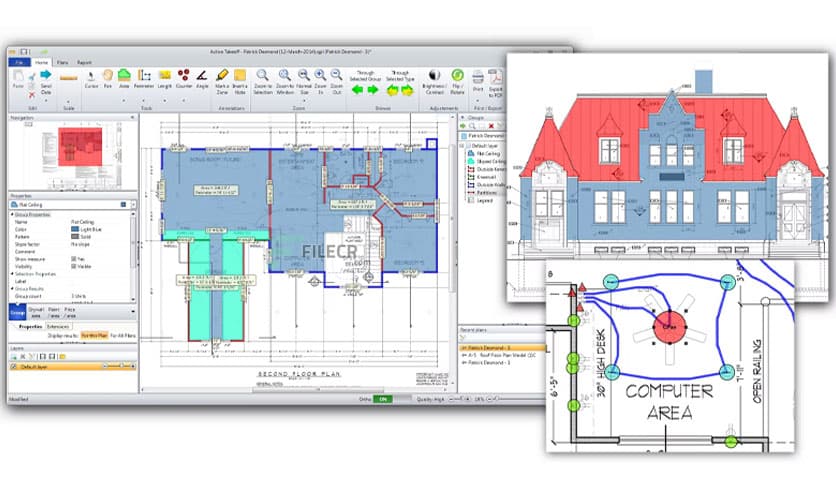This screenshot has width=836, height=484.
Task: Click Zoom to Window
Action: pos(285,81)
